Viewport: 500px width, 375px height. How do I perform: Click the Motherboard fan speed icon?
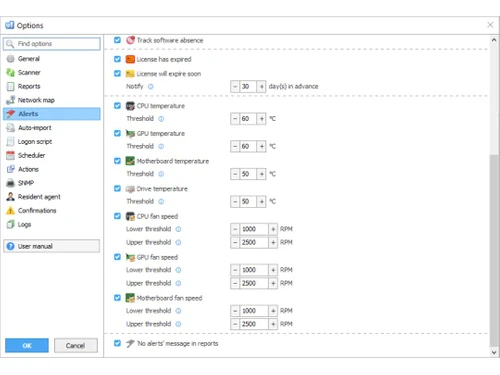(x=130, y=298)
